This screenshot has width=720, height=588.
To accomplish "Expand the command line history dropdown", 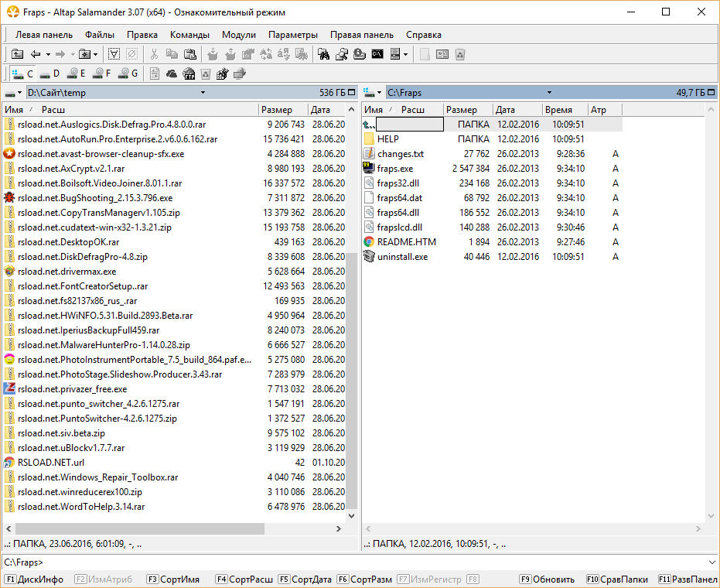I will click(711, 562).
